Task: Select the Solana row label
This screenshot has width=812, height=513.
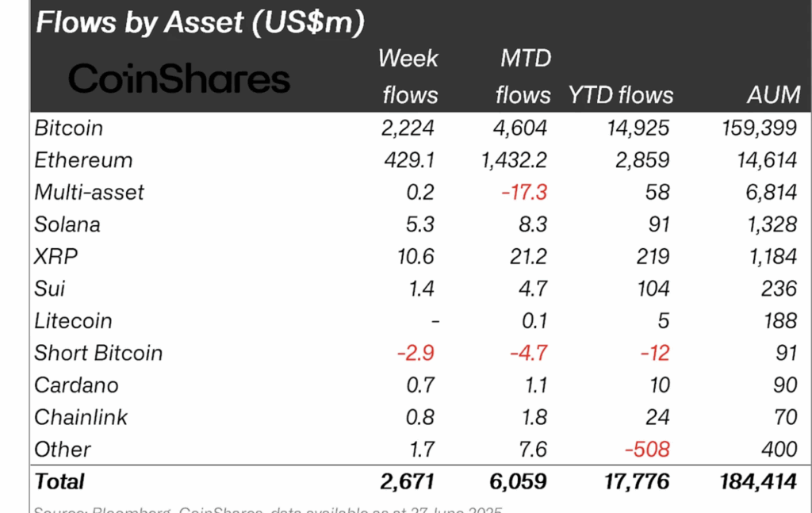Action: 67,224
